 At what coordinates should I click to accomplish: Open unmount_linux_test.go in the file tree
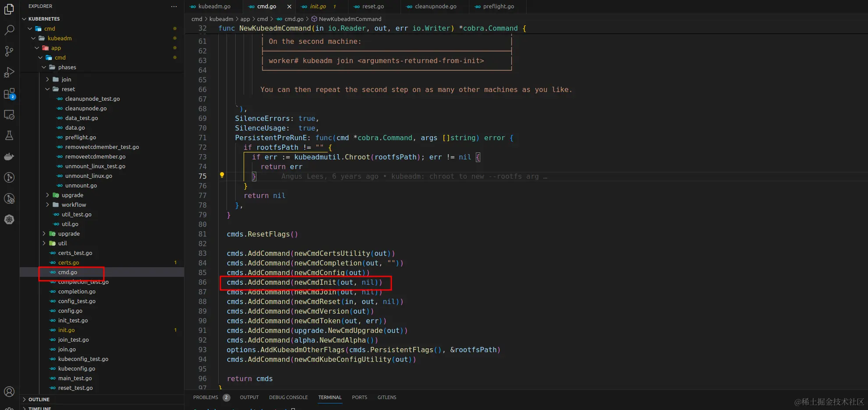[95, 166]
